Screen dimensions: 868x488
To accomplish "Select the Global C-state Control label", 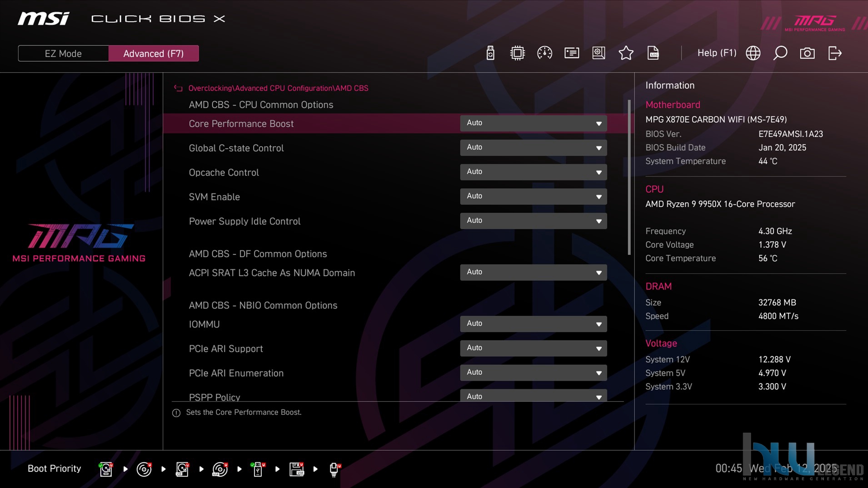I will (x=236, y=148).
